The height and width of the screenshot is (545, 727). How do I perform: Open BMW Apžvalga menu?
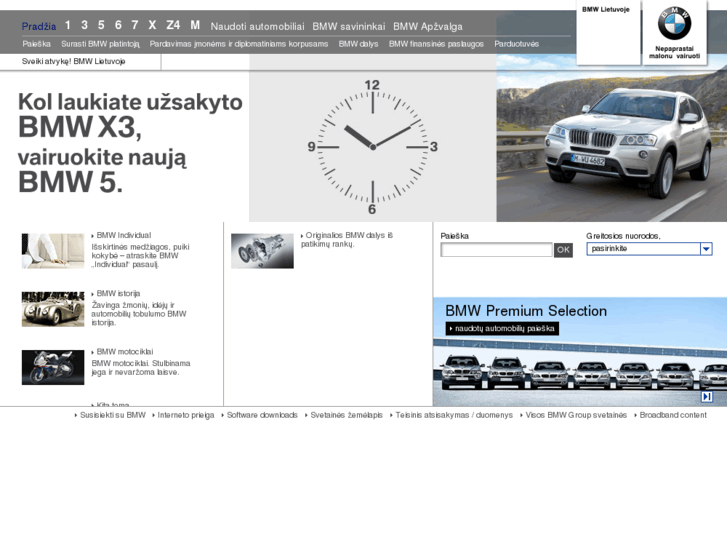[428, 26]
